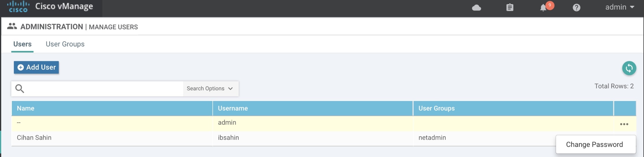Open the help question mark icon

pyautogui.click(x=576, y=8)
